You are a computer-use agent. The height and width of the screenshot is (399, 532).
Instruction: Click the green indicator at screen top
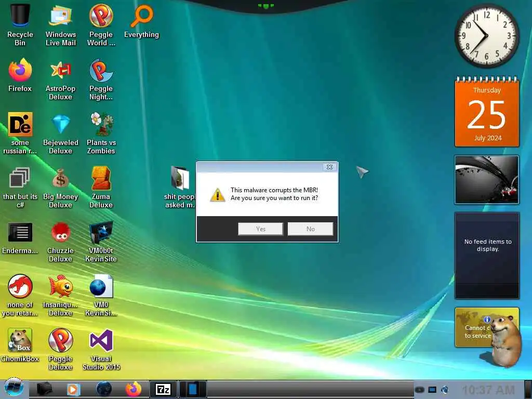coord(265,6)
